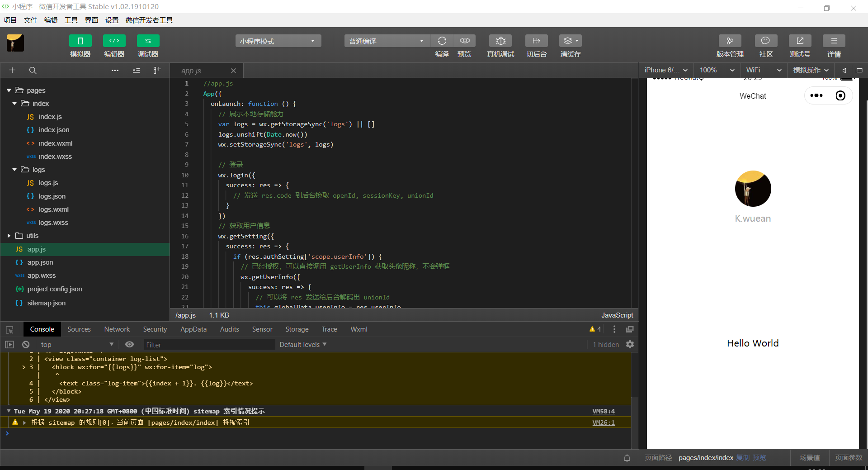Toggle the 编辑器 editor panel button
The height and width of the screenshot is (470, 868).
click(114, 41)
